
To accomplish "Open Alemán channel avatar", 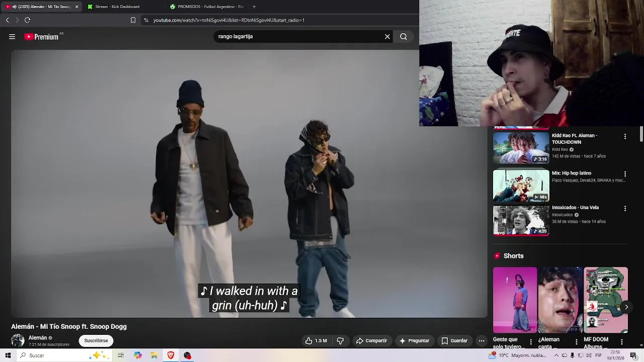I will click(18, 340).
